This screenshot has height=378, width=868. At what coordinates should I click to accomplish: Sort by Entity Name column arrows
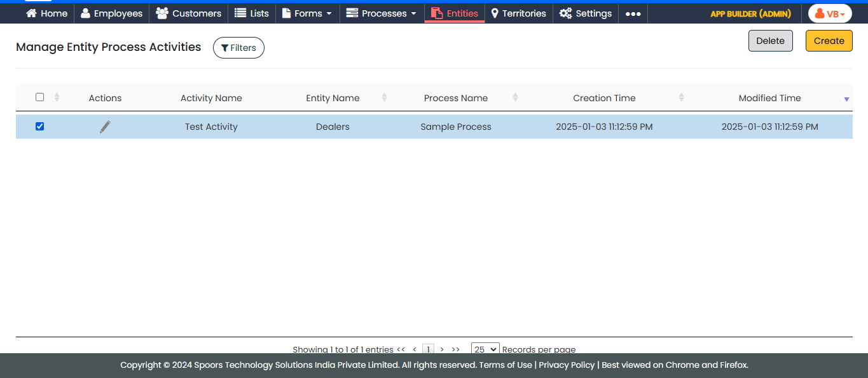coord(384,97)
